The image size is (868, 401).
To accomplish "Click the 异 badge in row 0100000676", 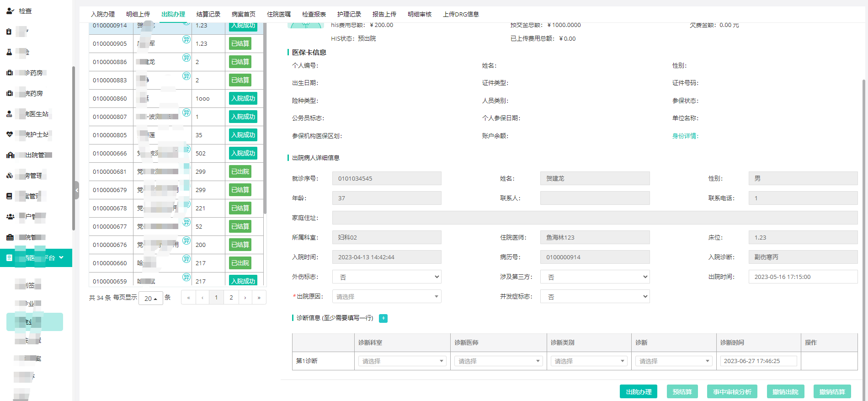I will (186, 241).
